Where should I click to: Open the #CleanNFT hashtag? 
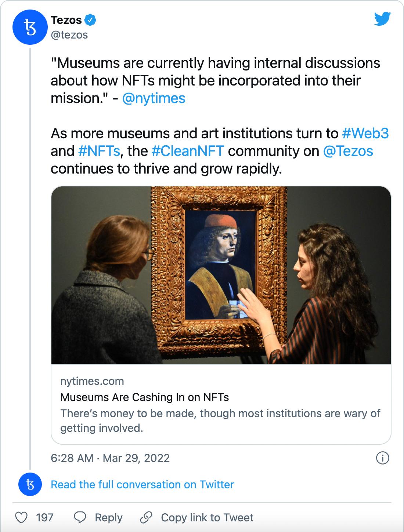point(188,151)
